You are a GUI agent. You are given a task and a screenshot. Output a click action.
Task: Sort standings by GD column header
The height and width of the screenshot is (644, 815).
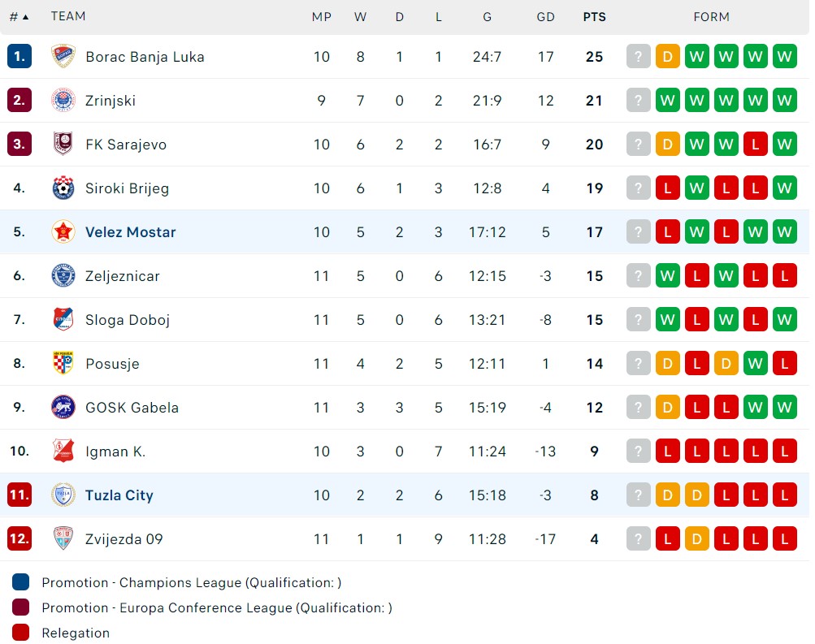(x=545, y=16)
